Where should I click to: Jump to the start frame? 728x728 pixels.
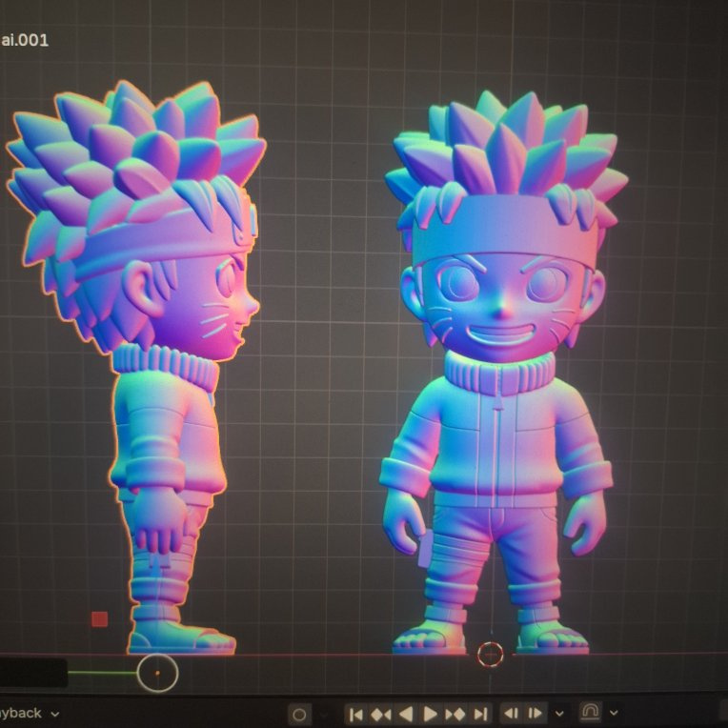pos(355,714)
